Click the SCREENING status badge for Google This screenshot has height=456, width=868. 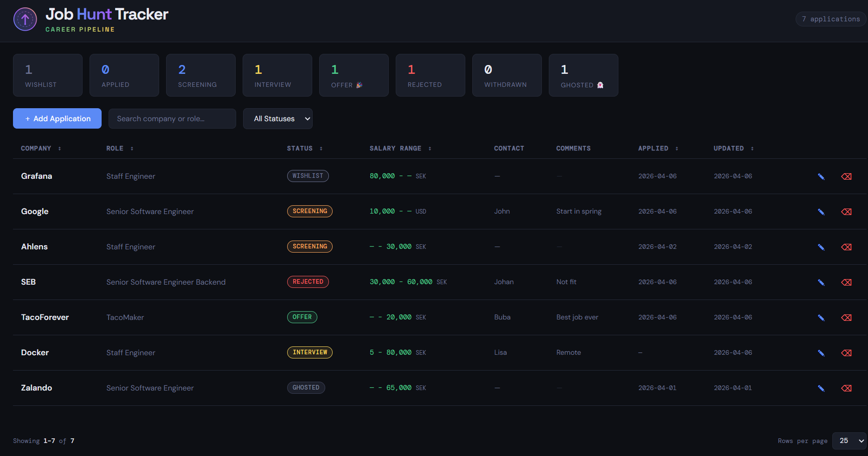(x=309, y=211)
